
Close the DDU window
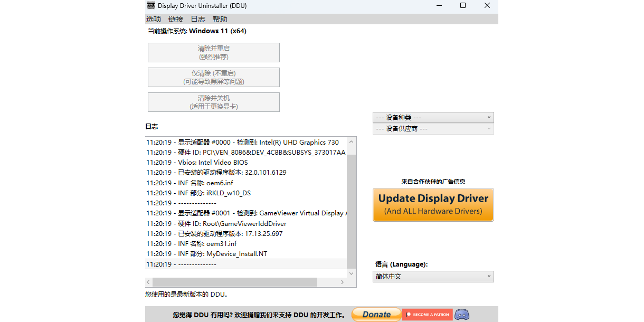pyautogui.click(x=487, y=6)
